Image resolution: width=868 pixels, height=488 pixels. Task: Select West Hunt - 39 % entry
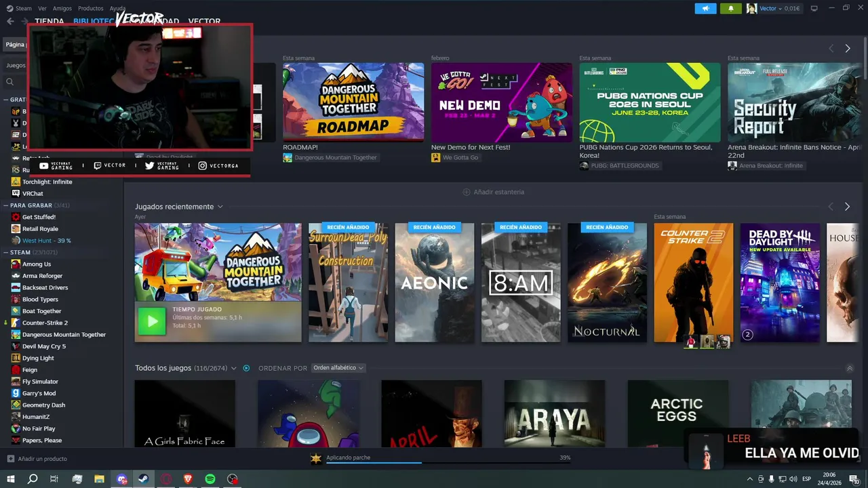(46, 241)
